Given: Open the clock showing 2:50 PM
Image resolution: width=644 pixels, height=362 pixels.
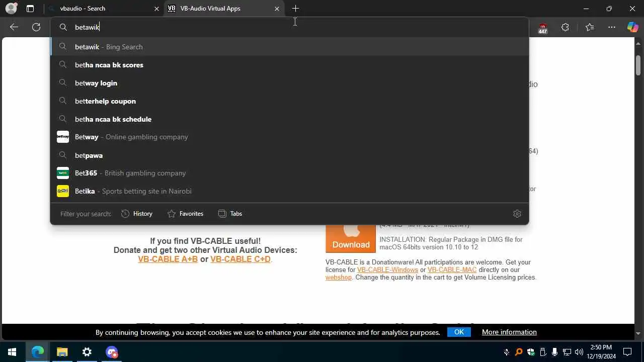Looking at the screenshot, I should pos(601,352).
